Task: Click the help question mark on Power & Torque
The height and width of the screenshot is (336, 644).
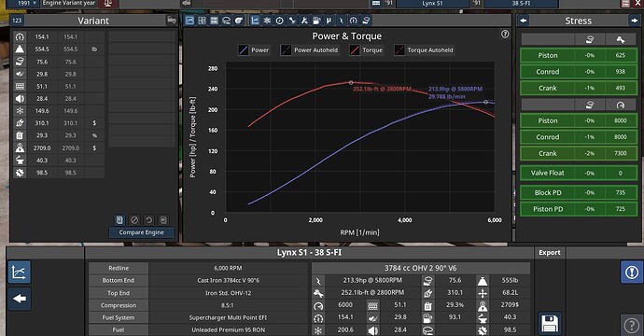Action: pyautogui.click(x=505, y=35)
